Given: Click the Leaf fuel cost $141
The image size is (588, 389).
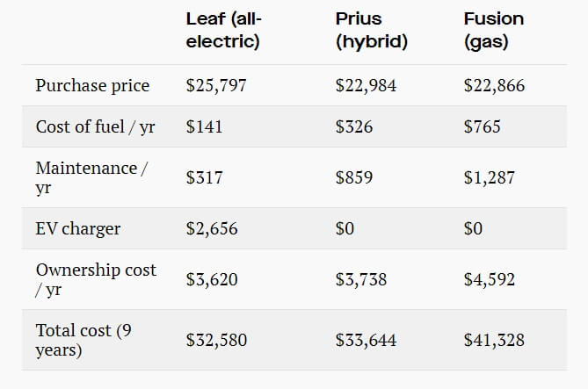Looking at the screenshot, I should point(204,126).
